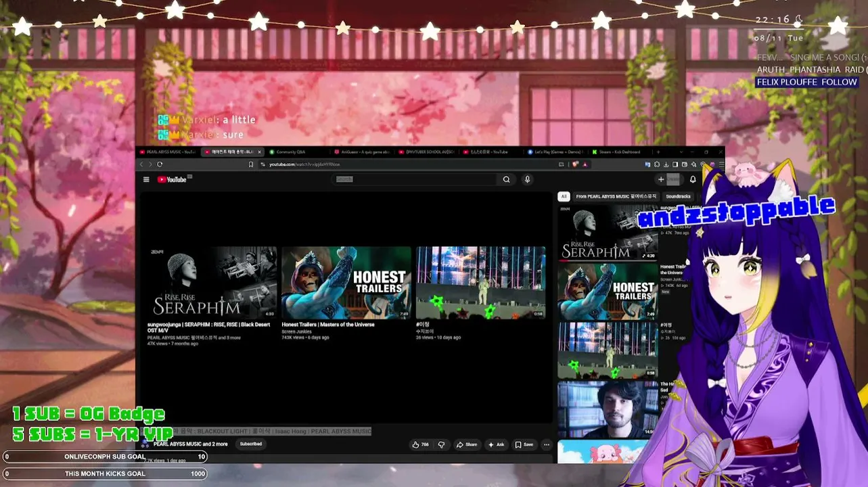Select the All filter chip
Image resolution: width=868 pixels, height=487 pixels.
pos(564,196)
